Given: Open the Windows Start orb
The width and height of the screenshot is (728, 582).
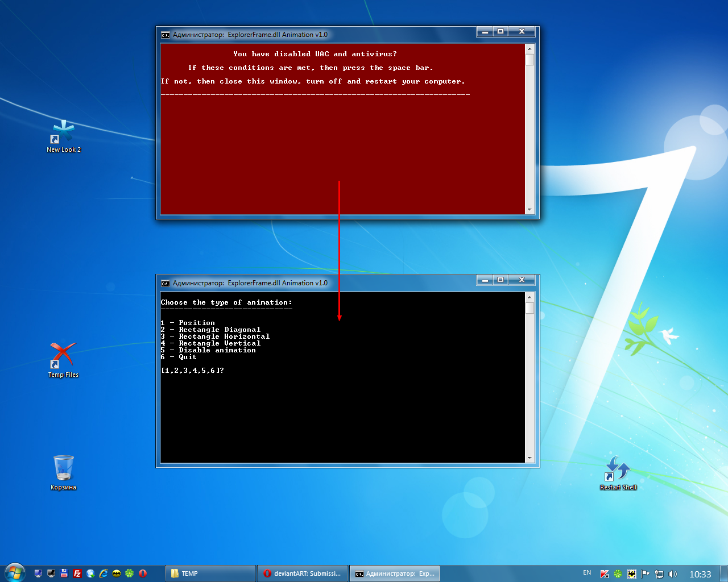Looking at the screenshot, I should point(14,573).
